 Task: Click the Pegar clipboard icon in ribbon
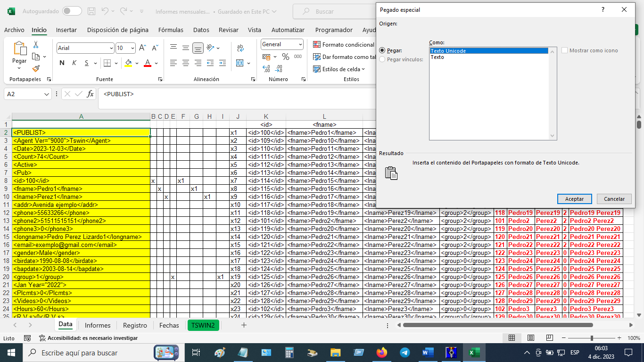pyautogui.click(x=20, y=49)
